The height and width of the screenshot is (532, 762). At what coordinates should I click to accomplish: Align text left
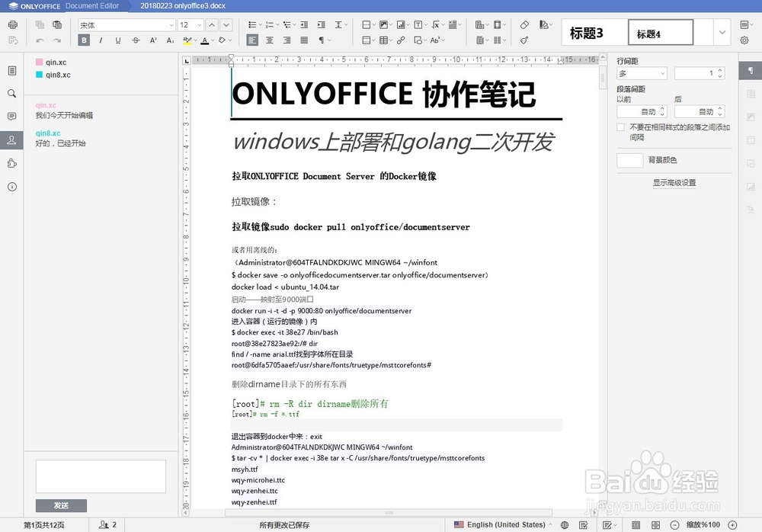click(x=252, y=40)
